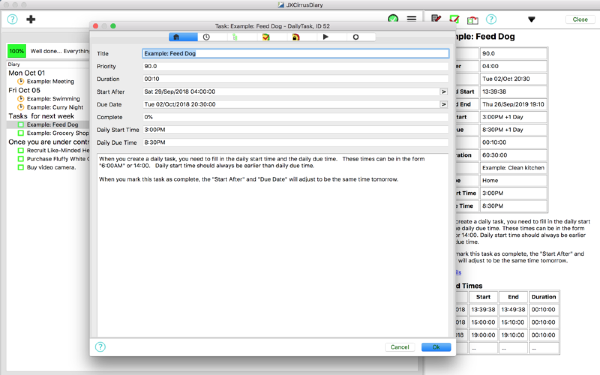
Task: Click the 13:39:38 start time cell in table
Action: click(483, 310)
